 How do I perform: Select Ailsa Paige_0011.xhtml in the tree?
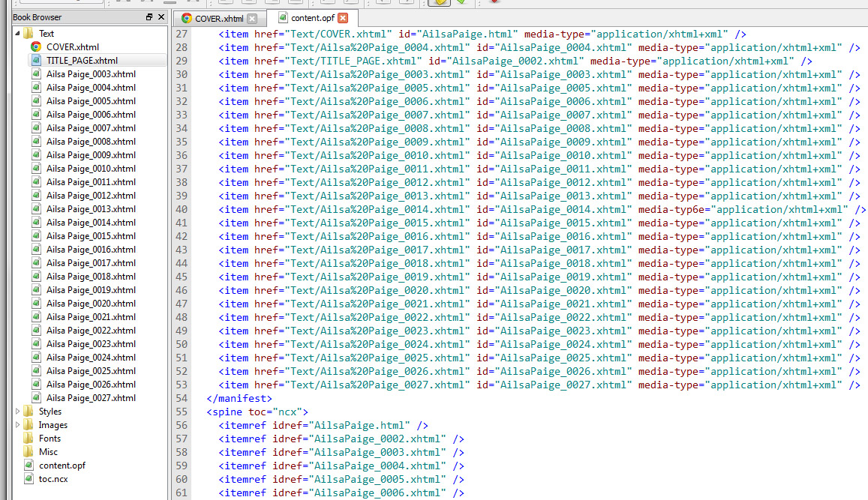pos(91,182)
